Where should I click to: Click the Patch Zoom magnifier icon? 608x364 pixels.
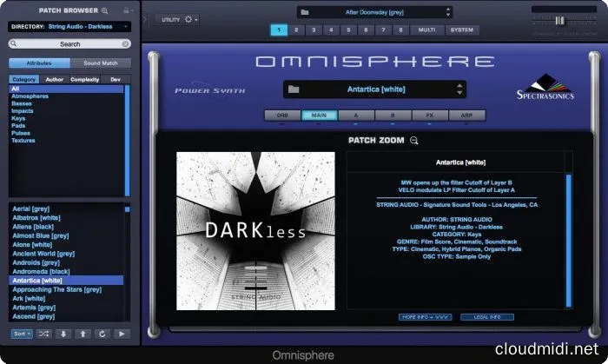[414, 141]
